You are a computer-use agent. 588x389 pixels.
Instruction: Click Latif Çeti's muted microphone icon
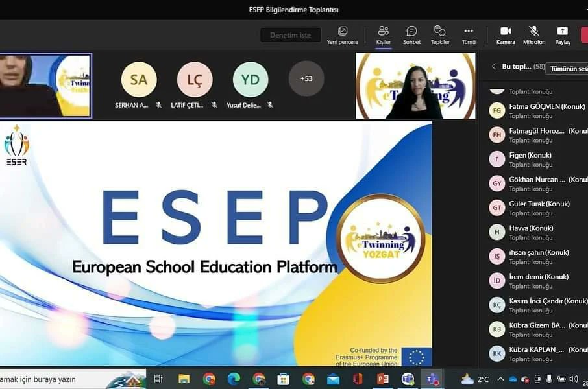[x=215, y=105]
